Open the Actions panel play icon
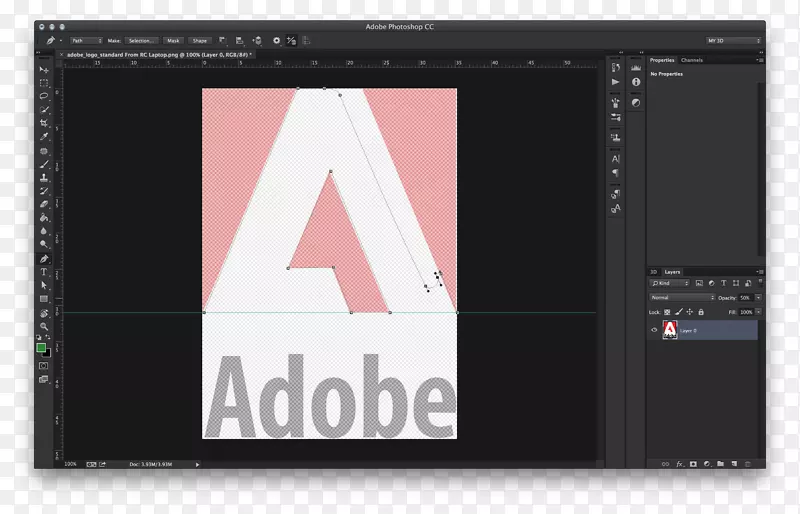This screenshot has height=514, width=800. pyautogui.click(x=615, y=82)
